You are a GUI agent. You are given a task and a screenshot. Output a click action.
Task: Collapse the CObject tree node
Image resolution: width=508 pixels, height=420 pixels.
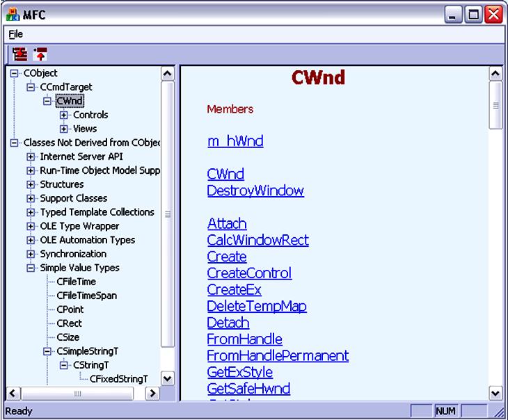(14, 74)
